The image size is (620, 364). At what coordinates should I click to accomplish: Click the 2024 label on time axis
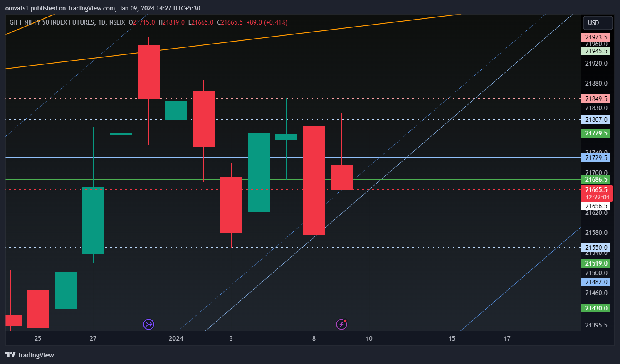(x=176, y=339)
